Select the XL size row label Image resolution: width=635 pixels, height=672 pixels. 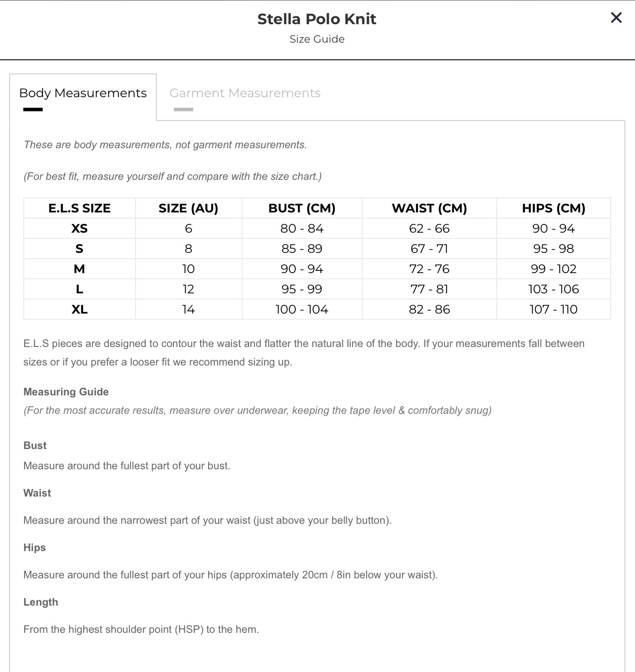coord(79,310)
